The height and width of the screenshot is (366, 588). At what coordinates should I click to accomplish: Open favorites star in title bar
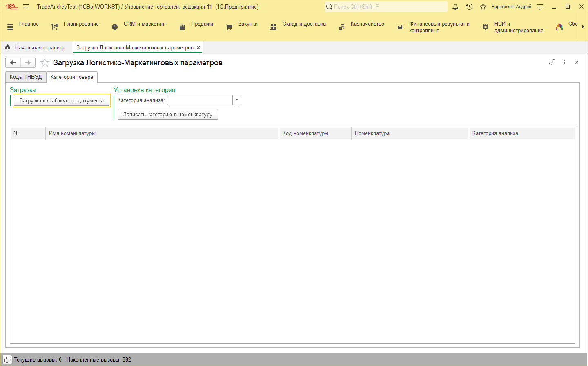coord(483,7)
